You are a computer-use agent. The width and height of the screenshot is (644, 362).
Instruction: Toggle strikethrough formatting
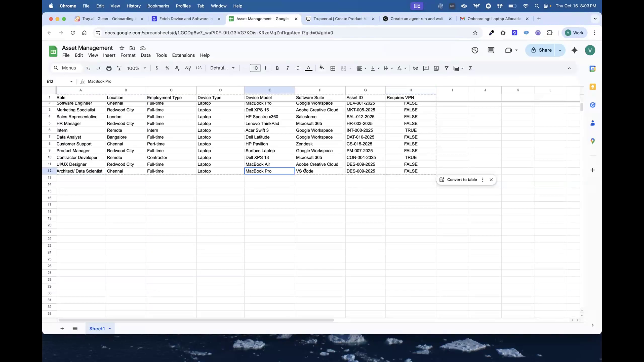[298, 68]
